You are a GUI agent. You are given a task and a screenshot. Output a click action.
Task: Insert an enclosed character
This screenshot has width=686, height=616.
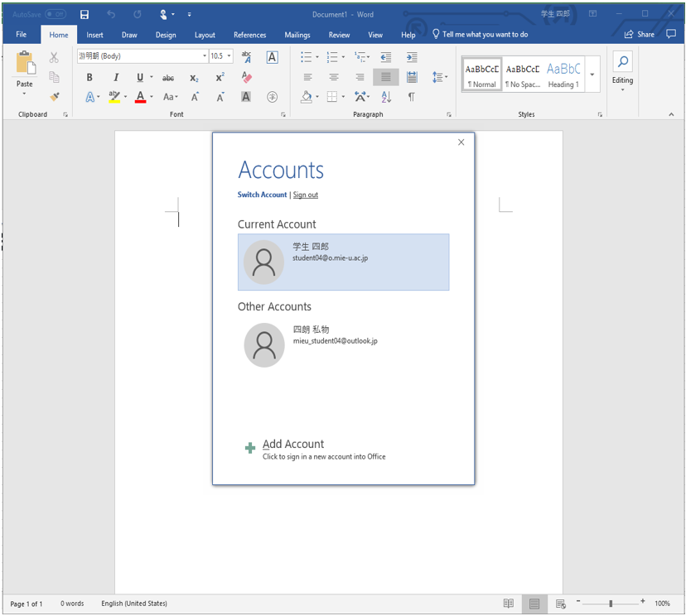pyautogui.click(x=272, y=97)
